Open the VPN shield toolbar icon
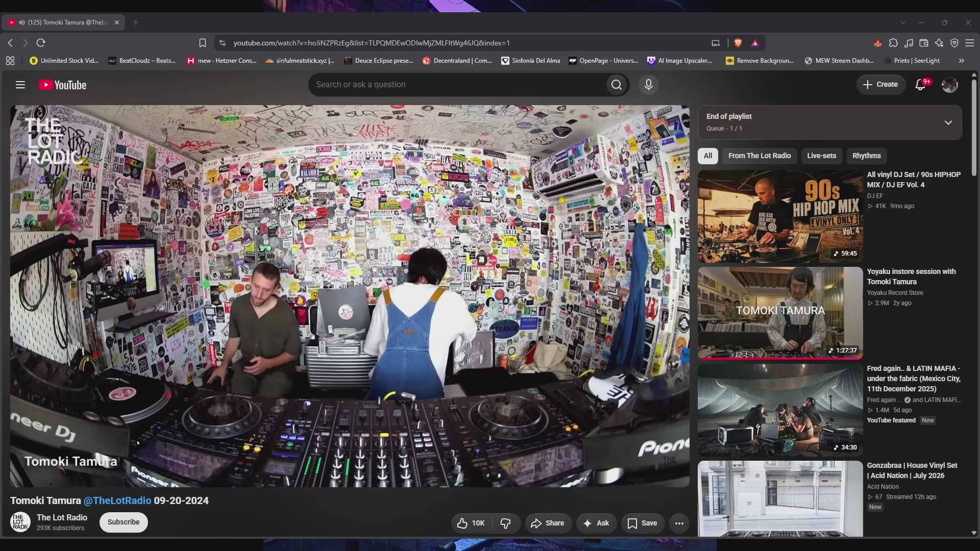 pyautogui.click(x=954, y=43)
